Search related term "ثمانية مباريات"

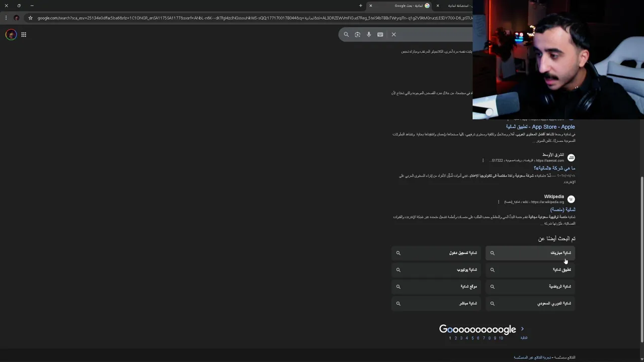tap(530, 253)
